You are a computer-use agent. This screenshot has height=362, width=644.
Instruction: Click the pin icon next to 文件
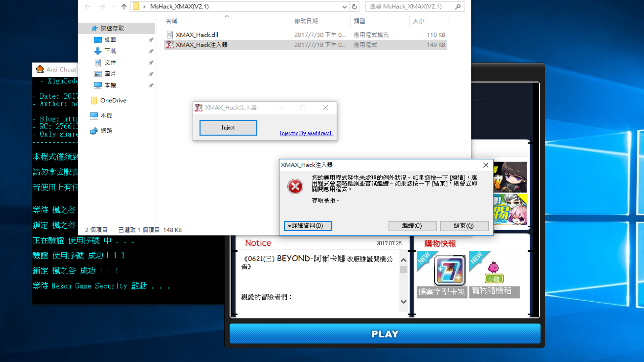pos(151,63)
